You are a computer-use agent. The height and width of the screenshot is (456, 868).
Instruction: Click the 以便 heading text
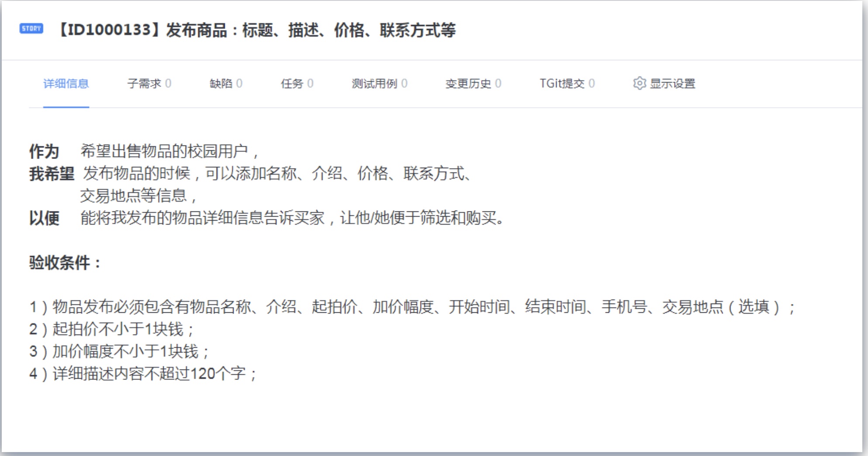coord(44,218)
